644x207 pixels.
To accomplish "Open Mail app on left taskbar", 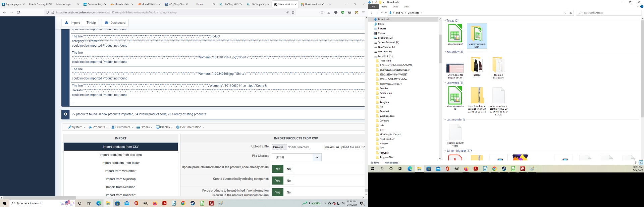I will point(127,203).
